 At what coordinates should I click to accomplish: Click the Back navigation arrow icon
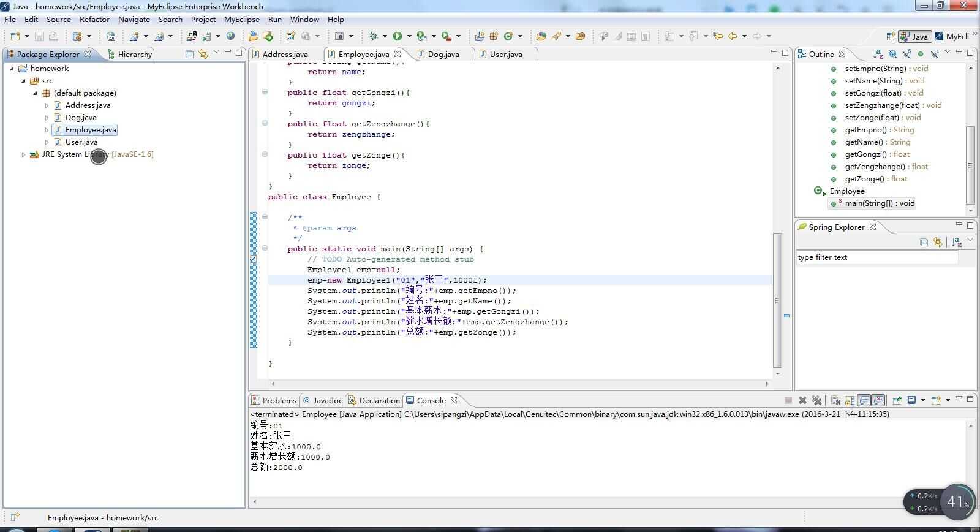pyautogui.click(x=733, y=36)
